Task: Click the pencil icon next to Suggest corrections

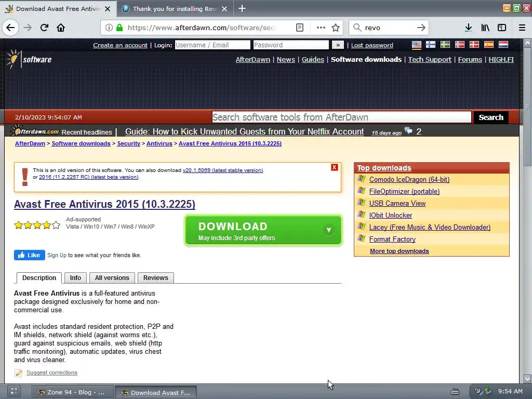Action: pyautogui.click(x=19, y=373)
